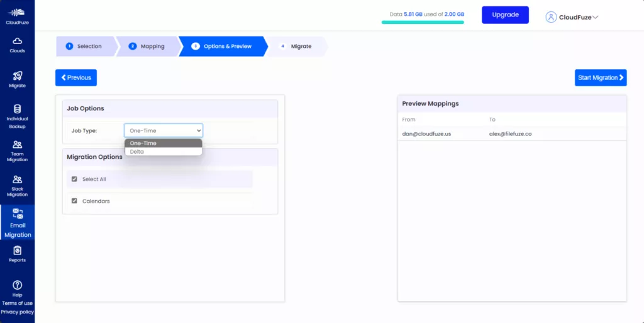Select the dan@cloudfuze.us source address

[x=426, y=133]
